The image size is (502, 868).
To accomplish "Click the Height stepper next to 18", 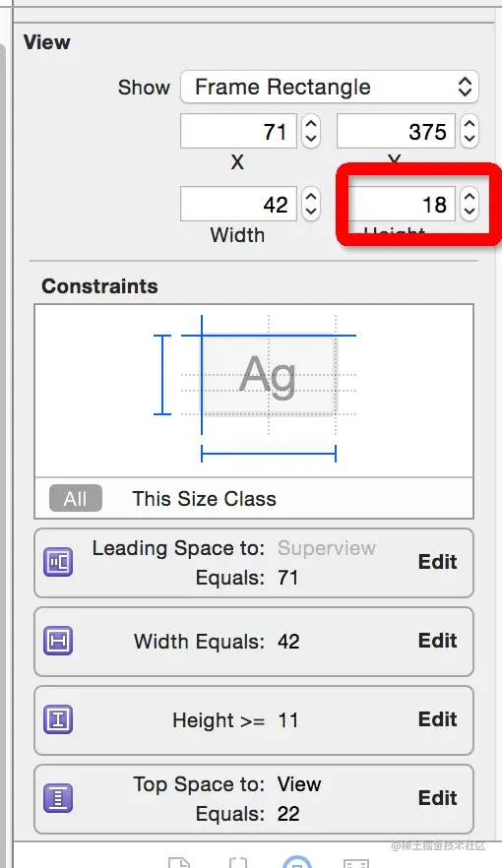I will click(x=470, y=204).
